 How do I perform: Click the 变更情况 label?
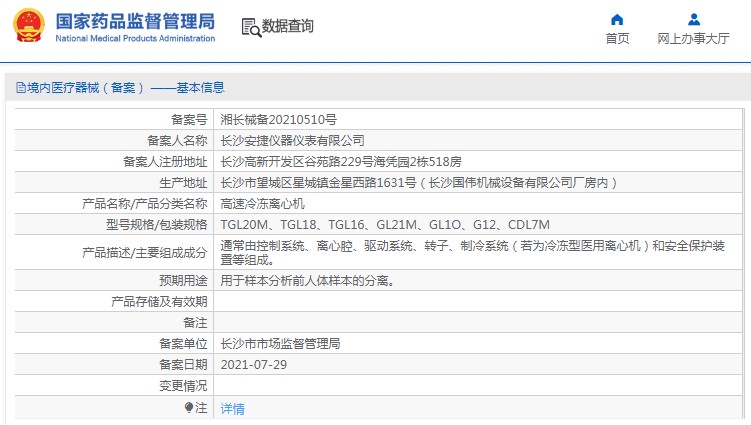click(x=183, y=386)
